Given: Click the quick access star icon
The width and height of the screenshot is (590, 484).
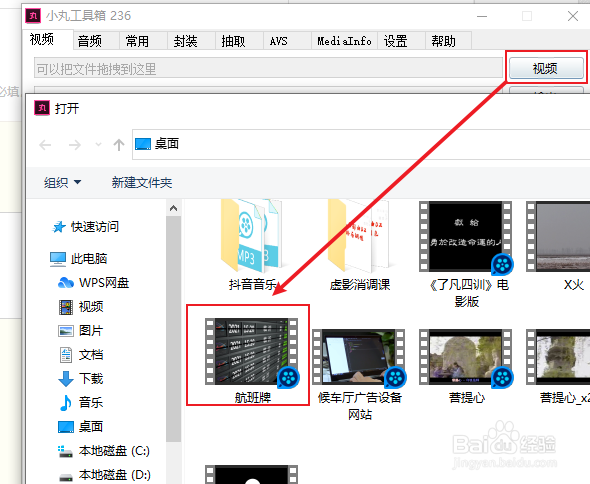Looking at the screenshot, I should pos(59,227).
